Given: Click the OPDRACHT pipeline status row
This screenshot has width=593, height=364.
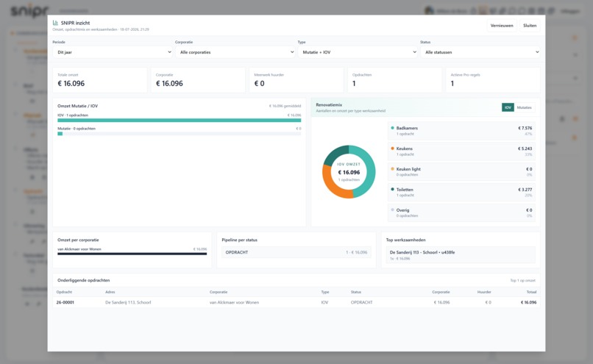Looking at the screenshot, I should pyautogui.click(x=296, y=252).
